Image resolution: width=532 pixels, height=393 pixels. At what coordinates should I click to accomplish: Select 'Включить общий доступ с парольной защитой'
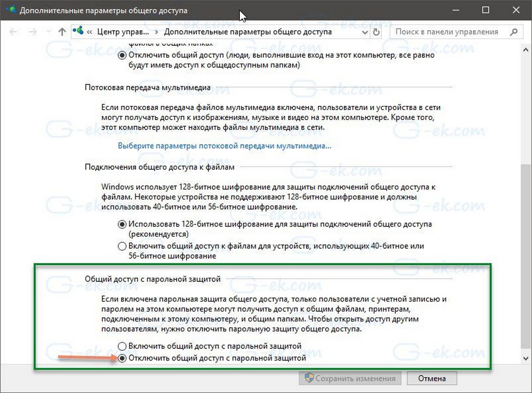[121, 346]
